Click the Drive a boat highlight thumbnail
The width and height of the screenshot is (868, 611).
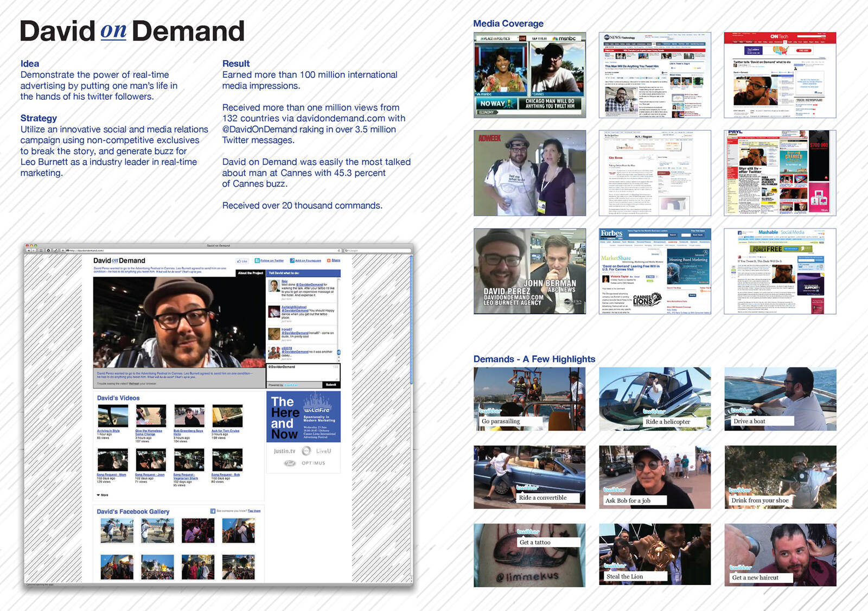[x=780, y=399]
